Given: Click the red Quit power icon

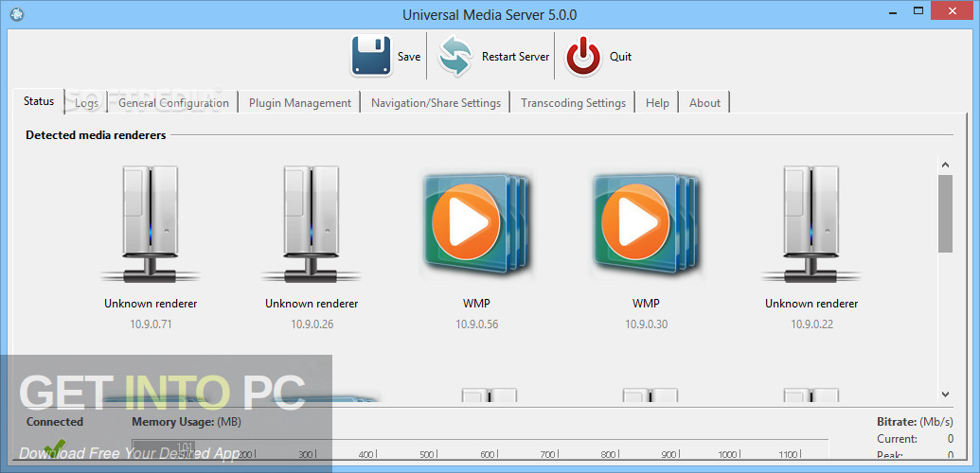Looking at the screenshot, I should (x=584, y=56).
